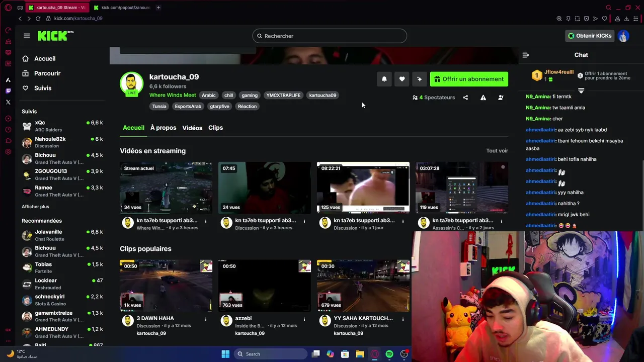Click Obtenir KICKs button
The height and width of the screenshot is (362, 644).
(x=589, y=36)
